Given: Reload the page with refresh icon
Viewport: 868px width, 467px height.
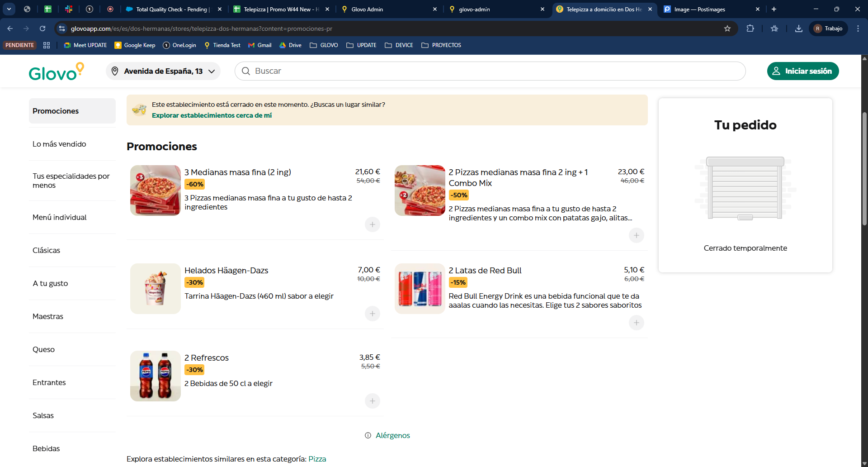Looking at the screenshot, I should coord(42,29).
